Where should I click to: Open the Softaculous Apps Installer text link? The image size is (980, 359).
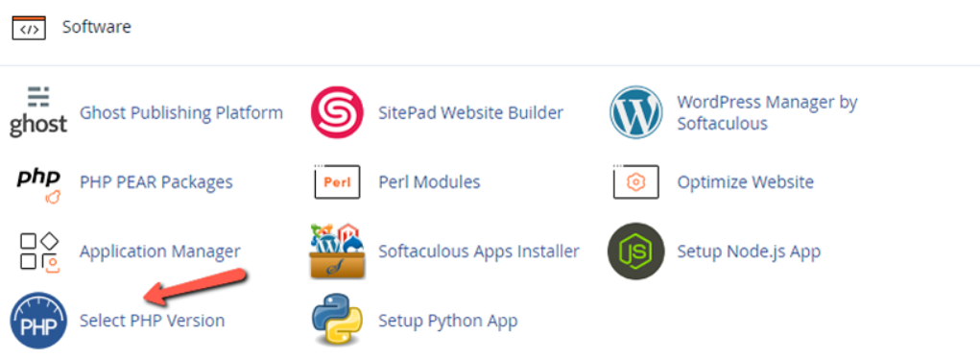[x=479, y=251]
